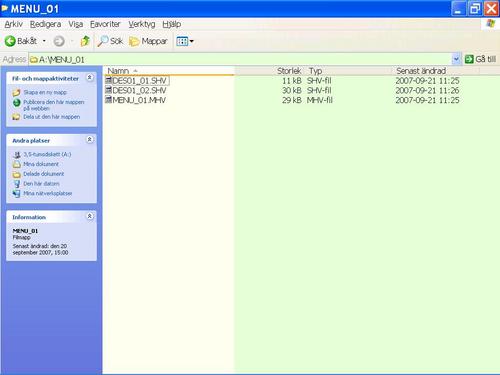The width and height of the screenshot is (500, 375).
Task: Click the grey forward arrow button
Action: click(x=59, y=41)
